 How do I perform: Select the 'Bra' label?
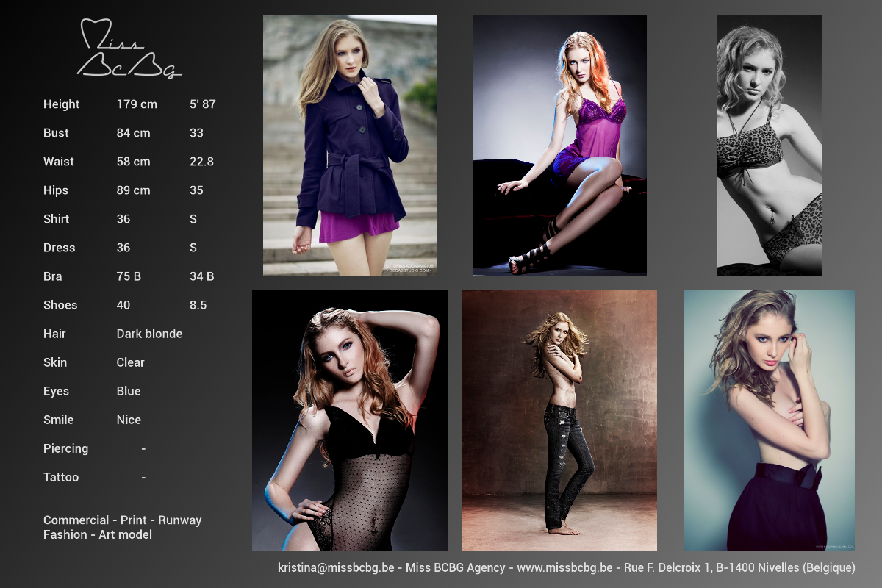(x=53, y=276)
